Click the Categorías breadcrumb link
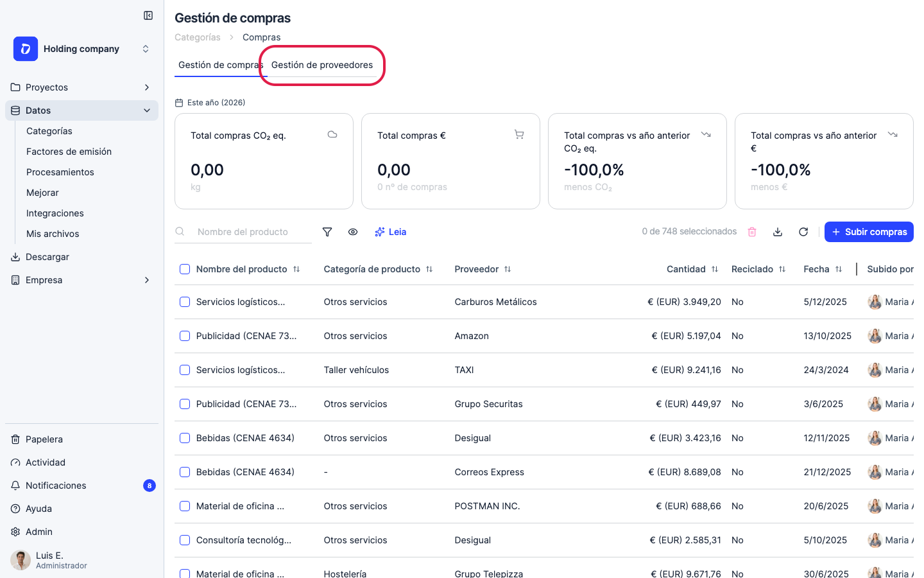This screenshot has height=578, width=924. pos(198,37)
